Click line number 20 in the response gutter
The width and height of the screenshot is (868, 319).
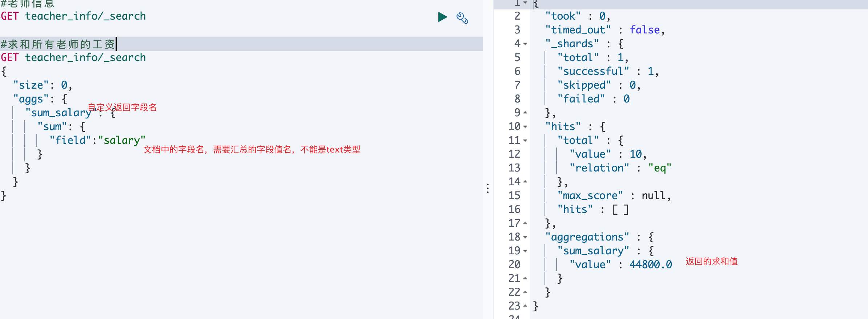pyautogui.click(x=514, y=265)
